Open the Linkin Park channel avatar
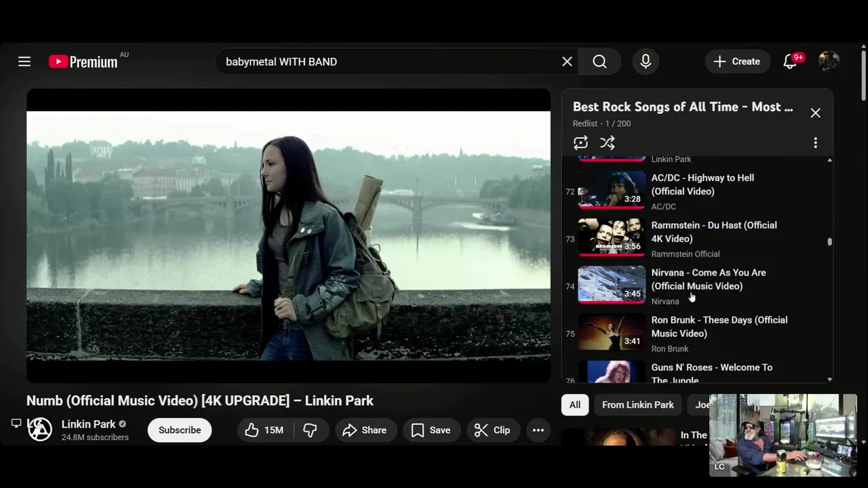The image size is (868, 488). [40, 430]
